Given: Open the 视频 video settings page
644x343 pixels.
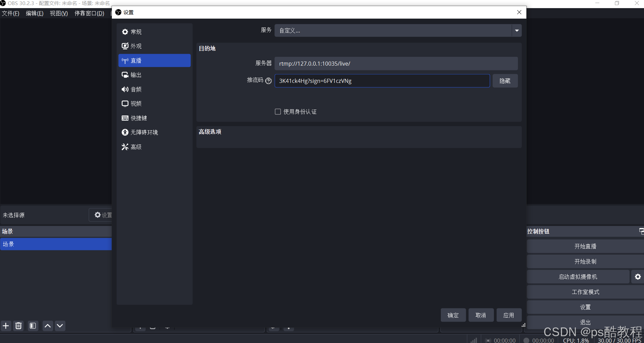Looking at the screenshot, I should tap(154, 104).
